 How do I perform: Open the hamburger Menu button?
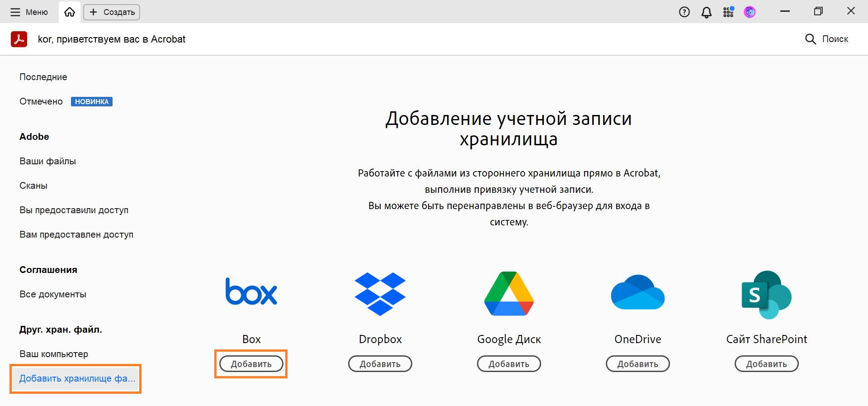click(29, 12)
